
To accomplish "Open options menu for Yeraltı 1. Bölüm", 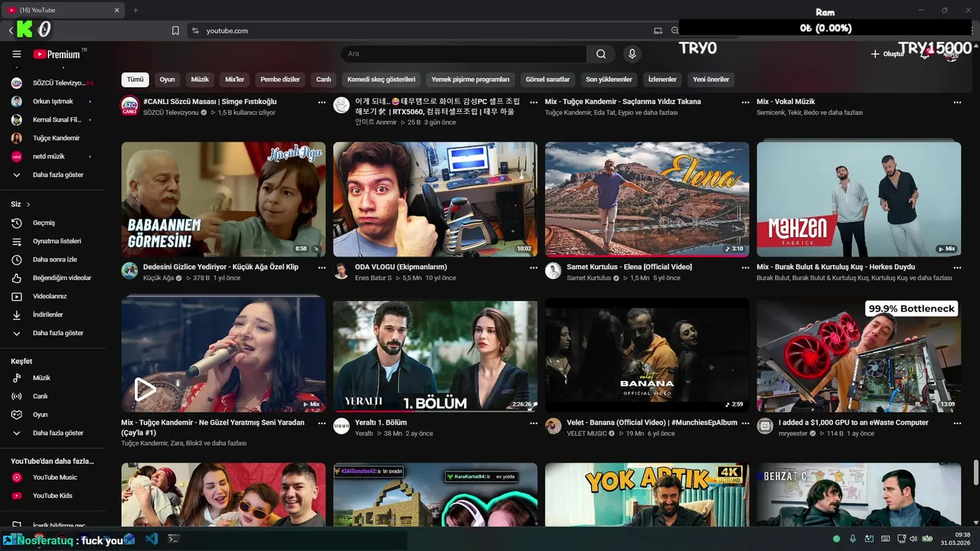I will [x=534, y=423].
